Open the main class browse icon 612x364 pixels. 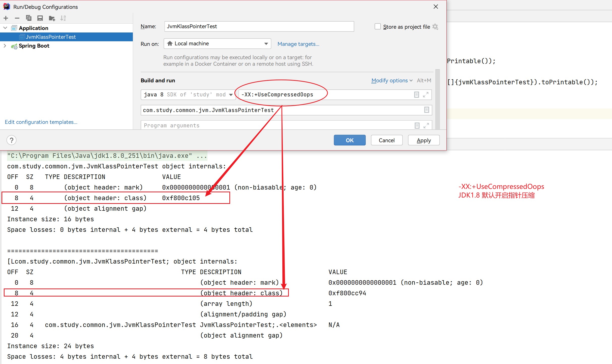click(x=426, y=110)
